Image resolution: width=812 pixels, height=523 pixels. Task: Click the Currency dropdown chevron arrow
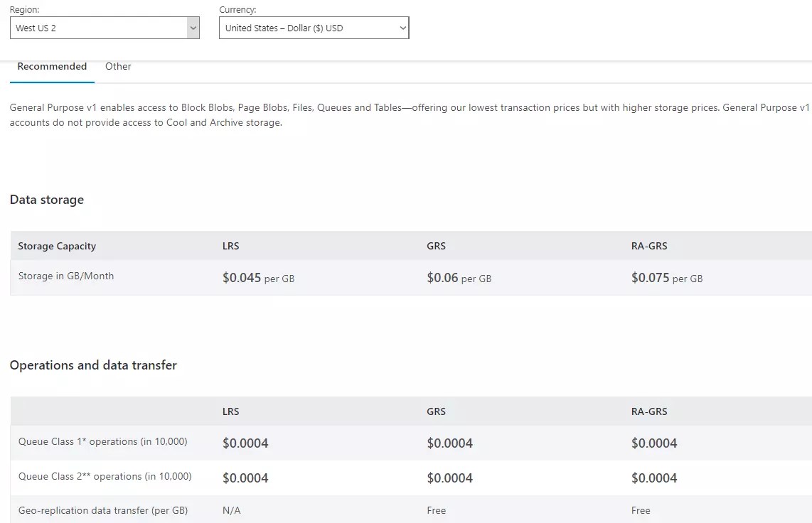(402, 27)
